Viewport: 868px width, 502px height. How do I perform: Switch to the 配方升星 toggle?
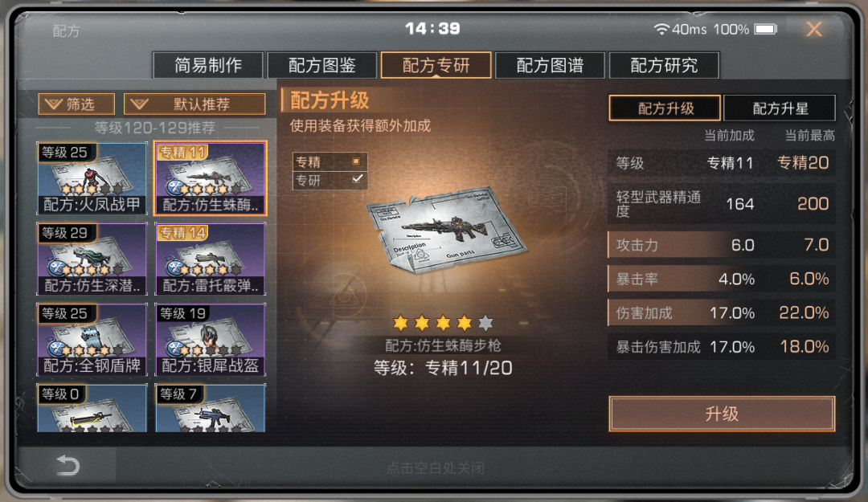pos(780,108)
